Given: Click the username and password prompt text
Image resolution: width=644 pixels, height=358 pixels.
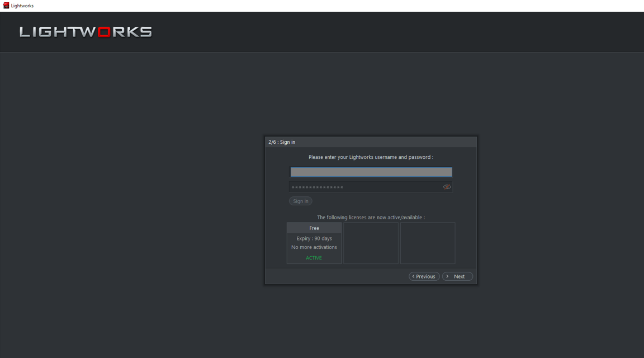Looking at the screenshot, I should pyautogui.click(x=371, y=157).
